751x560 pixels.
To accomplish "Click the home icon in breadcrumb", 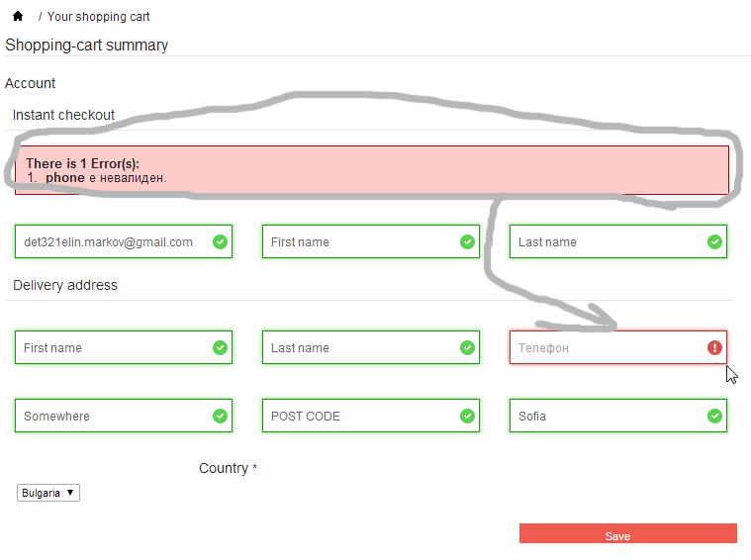I will pyautogui.click(x=18, y=16).
